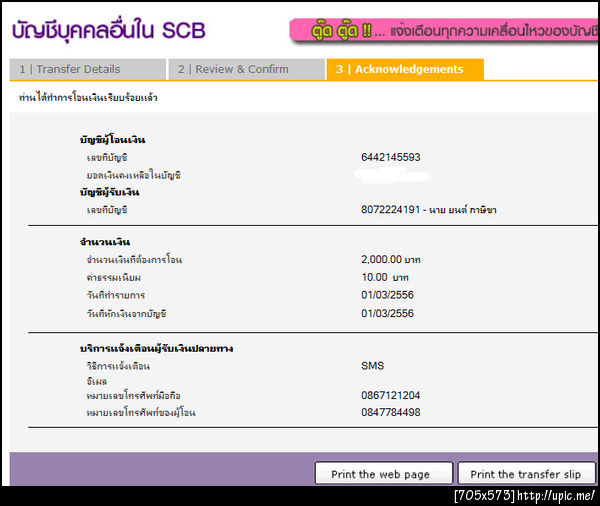Click the ยอดเงินคงเหลือในบัญชี label
Viewport: 600px width, 506px height.
coord(134,175)
